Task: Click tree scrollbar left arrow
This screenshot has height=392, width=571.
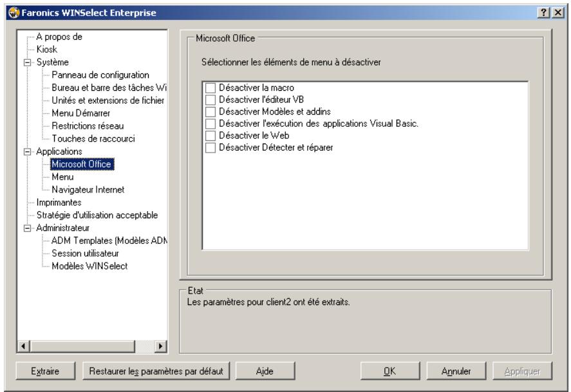Action: pos(23,346)
